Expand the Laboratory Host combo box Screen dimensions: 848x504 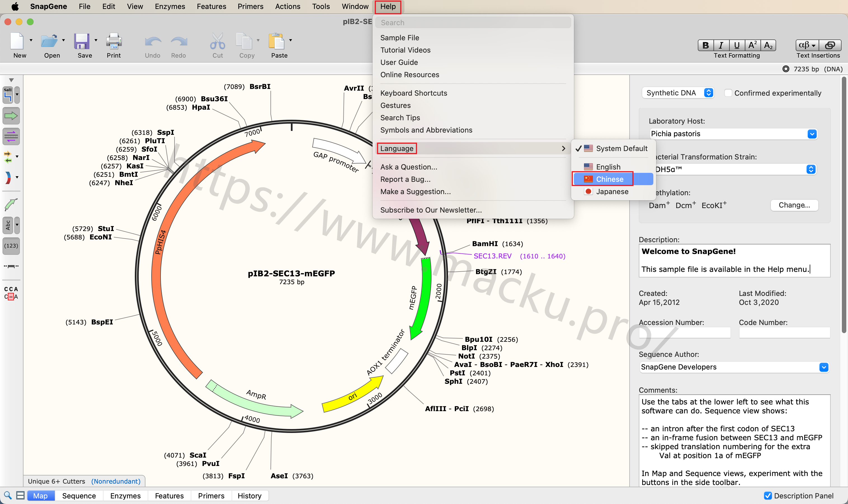point(812,134)
